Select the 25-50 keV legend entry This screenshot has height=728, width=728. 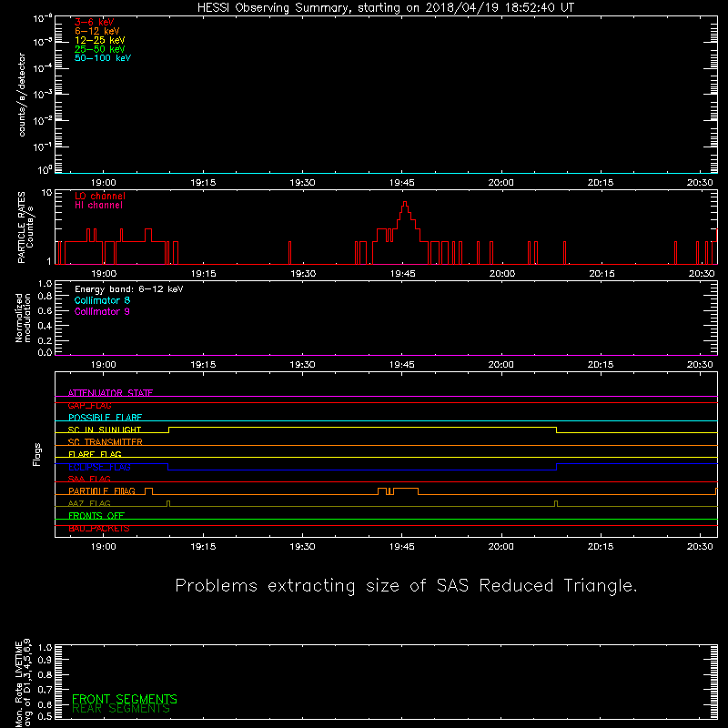point(100,49)
